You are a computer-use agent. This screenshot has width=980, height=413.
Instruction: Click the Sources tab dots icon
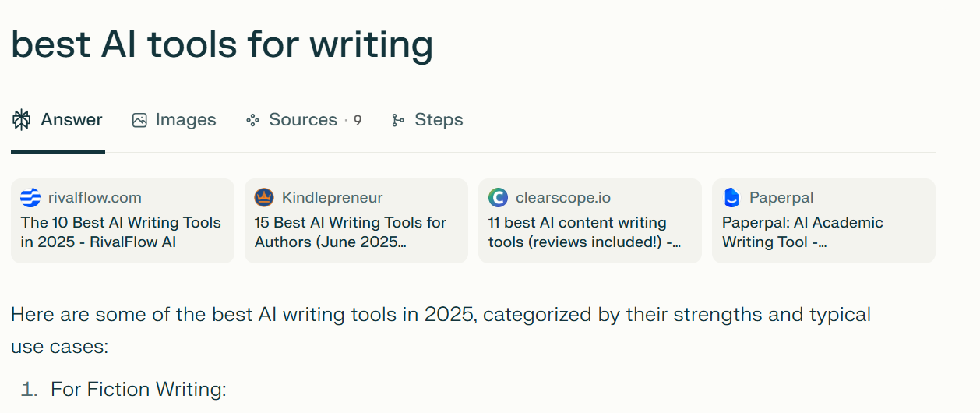(252, 120)
